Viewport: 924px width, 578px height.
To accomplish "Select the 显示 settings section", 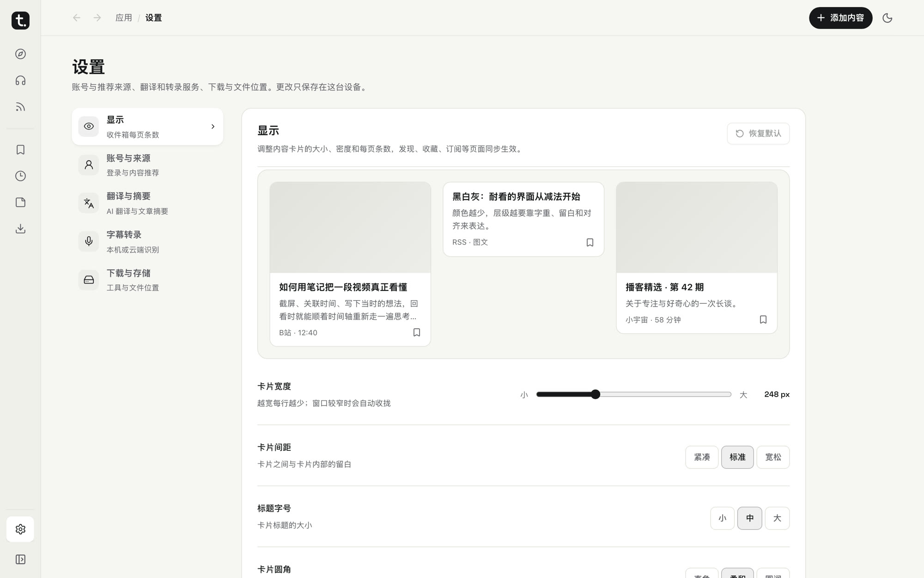I will 147,127.
